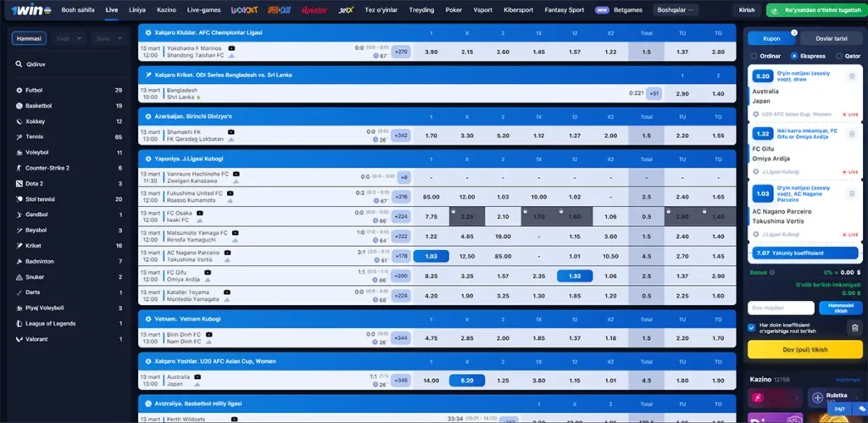
Task: Select Counter-Strike 2 in sidebar
Action: point(69,168)
